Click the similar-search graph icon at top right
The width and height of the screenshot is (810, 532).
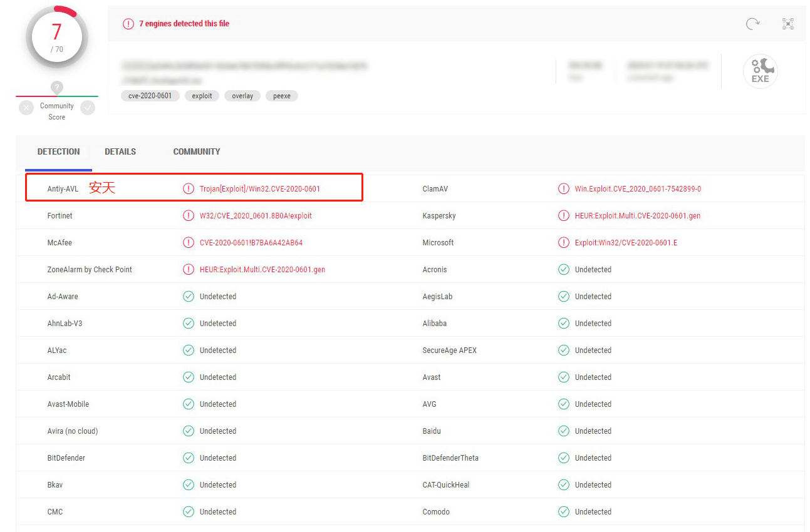point(788,24)
